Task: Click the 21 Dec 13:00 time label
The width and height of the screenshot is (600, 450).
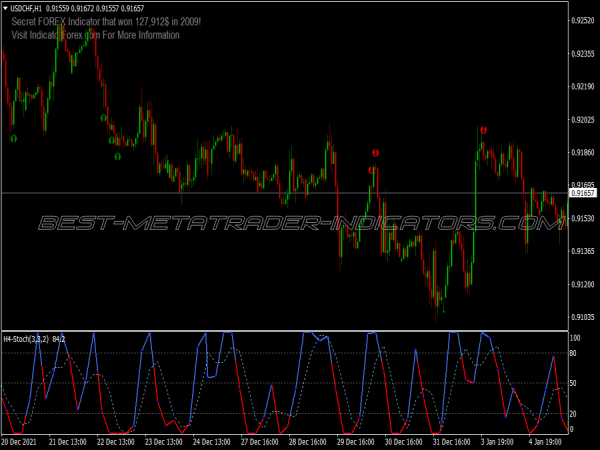Action: click(68, 442)
